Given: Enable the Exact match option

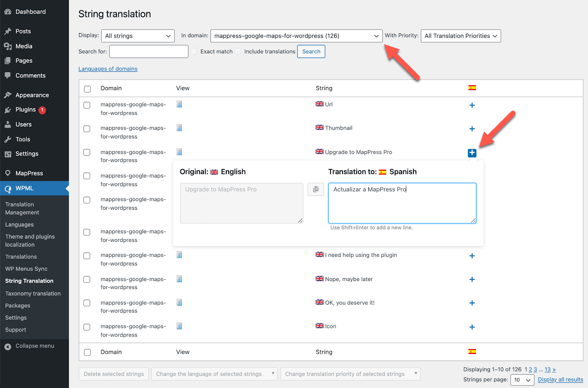Looking at the screenshot, I should (194, 51).
